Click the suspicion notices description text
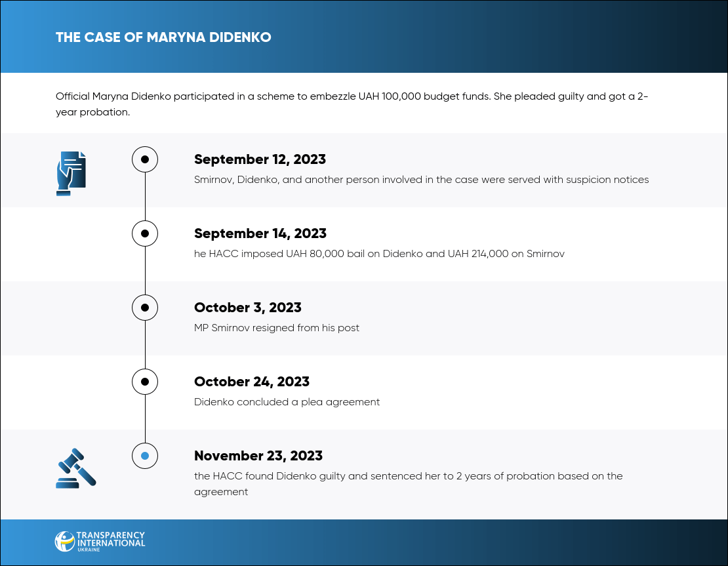 421,180
